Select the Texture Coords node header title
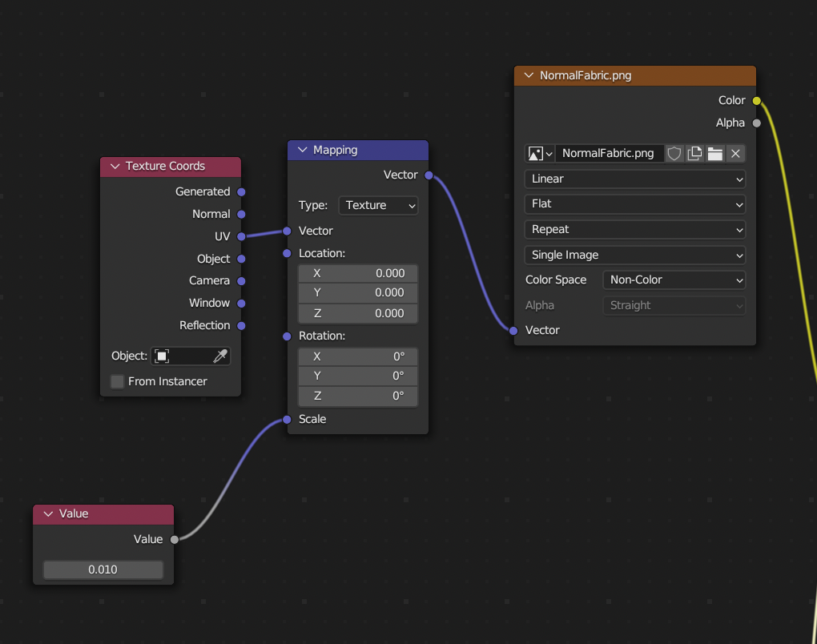 tap(165, 167)
